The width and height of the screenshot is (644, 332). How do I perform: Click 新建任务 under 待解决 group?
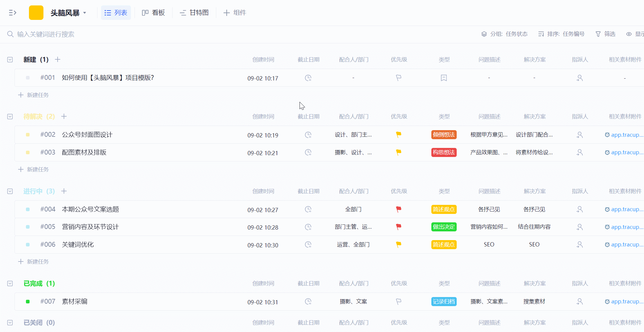coord(33,170)
